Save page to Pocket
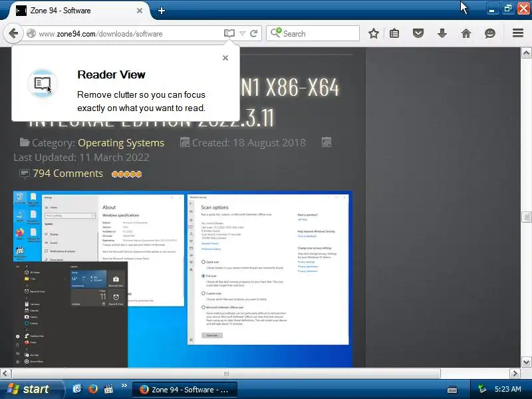Viewport: 532px width, 399px height. [418, 33]
